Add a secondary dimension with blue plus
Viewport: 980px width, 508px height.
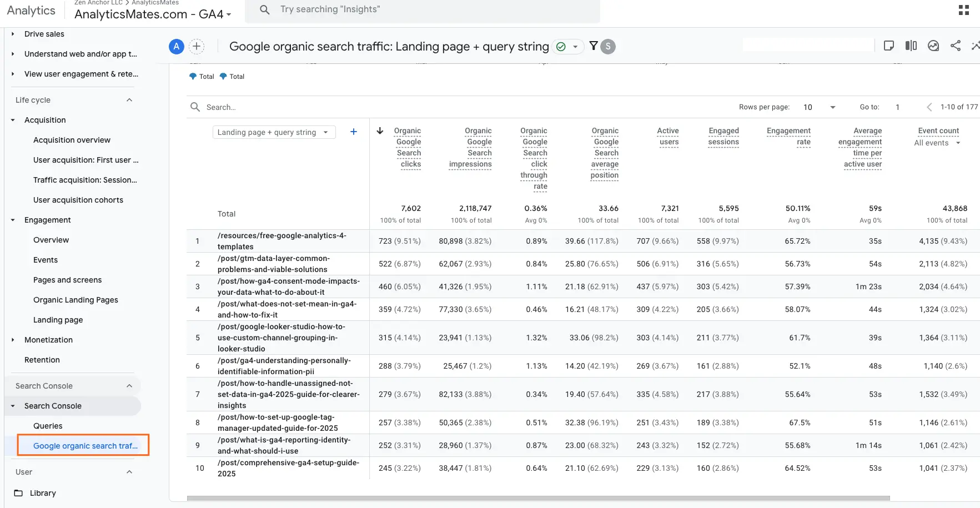tap(353, 132)
